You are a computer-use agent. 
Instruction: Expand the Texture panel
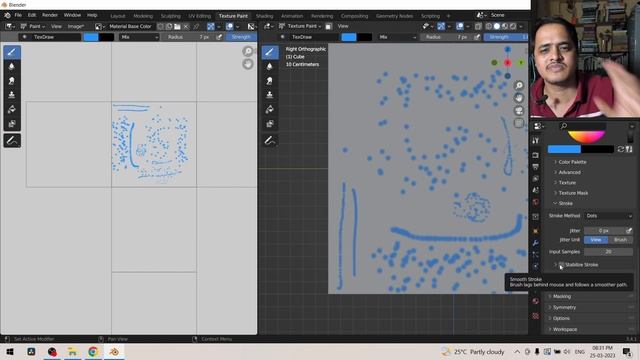point(567,183)
